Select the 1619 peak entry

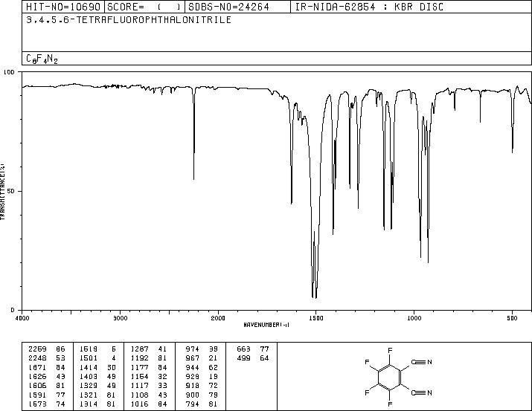[x=97, y=349]
